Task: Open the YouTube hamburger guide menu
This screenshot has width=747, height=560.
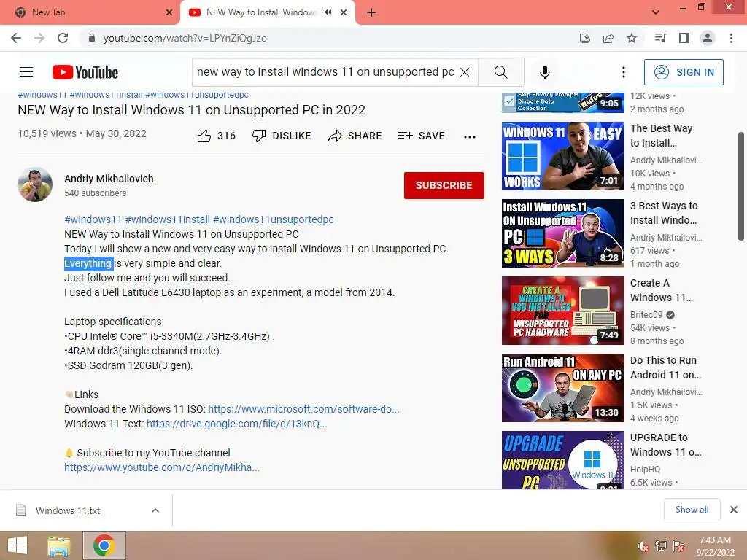Action: click(26, 72)
